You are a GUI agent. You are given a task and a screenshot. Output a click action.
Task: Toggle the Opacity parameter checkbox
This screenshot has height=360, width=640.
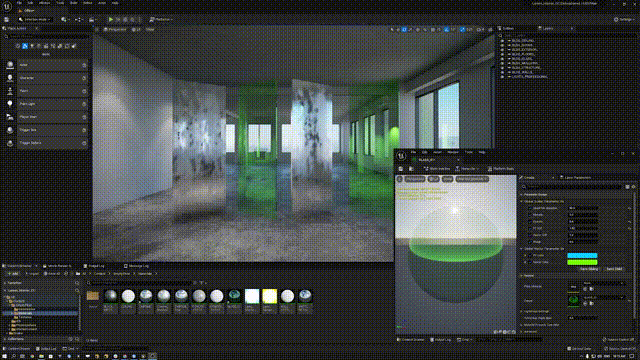pyautogui.click(x=530, y=222)
